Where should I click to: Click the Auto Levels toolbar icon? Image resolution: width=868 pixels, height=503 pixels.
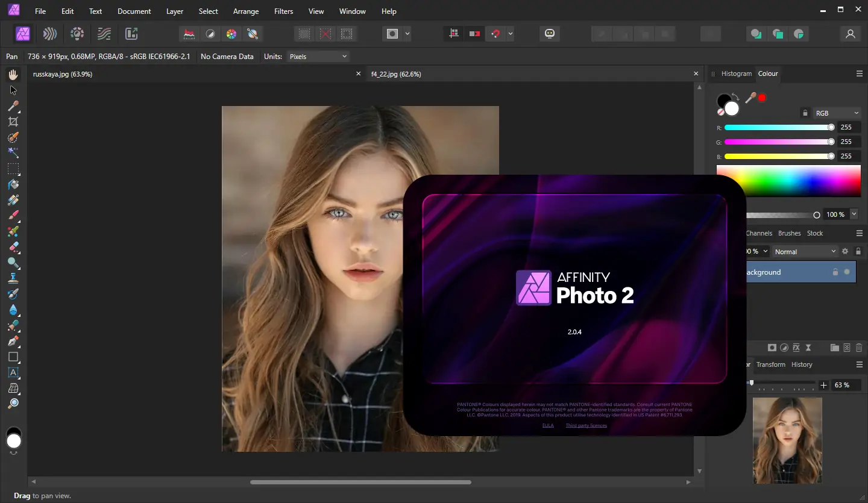189,34
